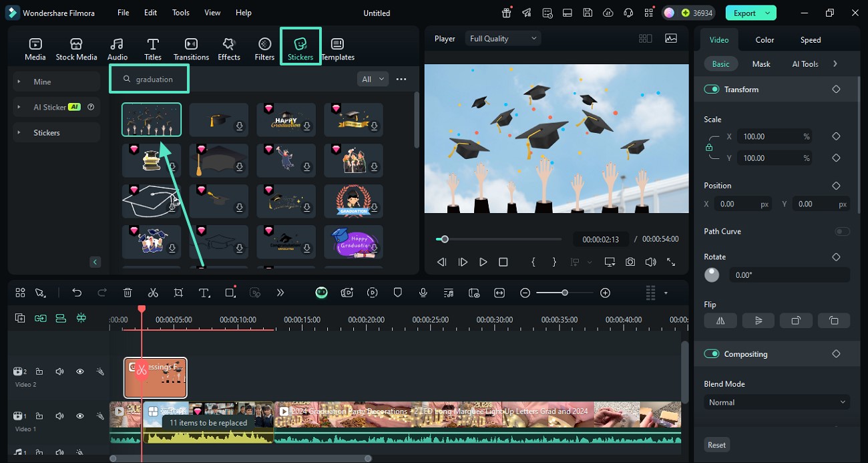Click the flip horizontal icon
The width and height of the screenshot is (868, 463).
click(x=720, y=321)
